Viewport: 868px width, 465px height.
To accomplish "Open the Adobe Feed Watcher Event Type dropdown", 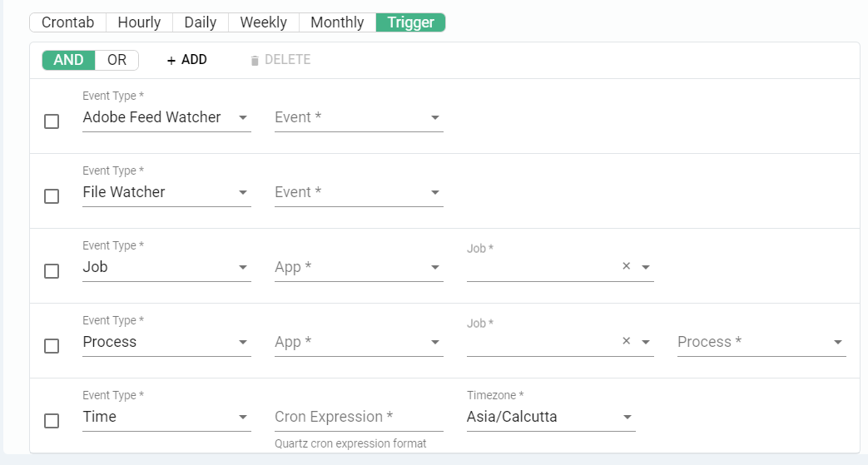I will tap(166, 118).
